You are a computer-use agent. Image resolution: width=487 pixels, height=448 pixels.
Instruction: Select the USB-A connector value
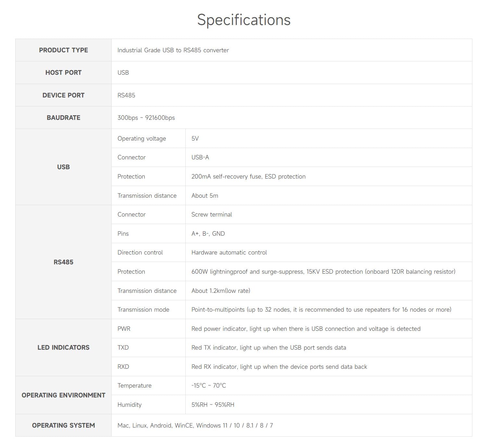[x=200, y=157]
